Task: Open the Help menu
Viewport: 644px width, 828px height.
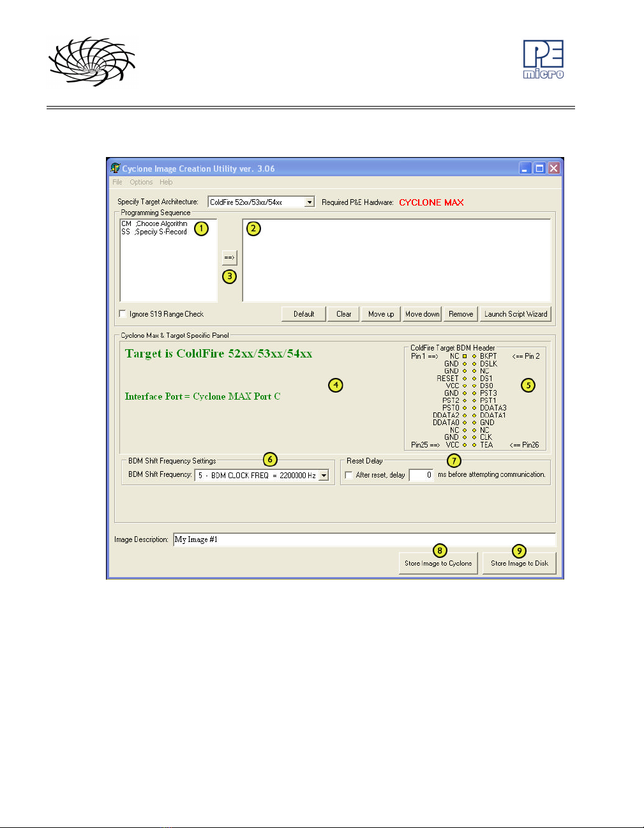Action: pos(166,182)
